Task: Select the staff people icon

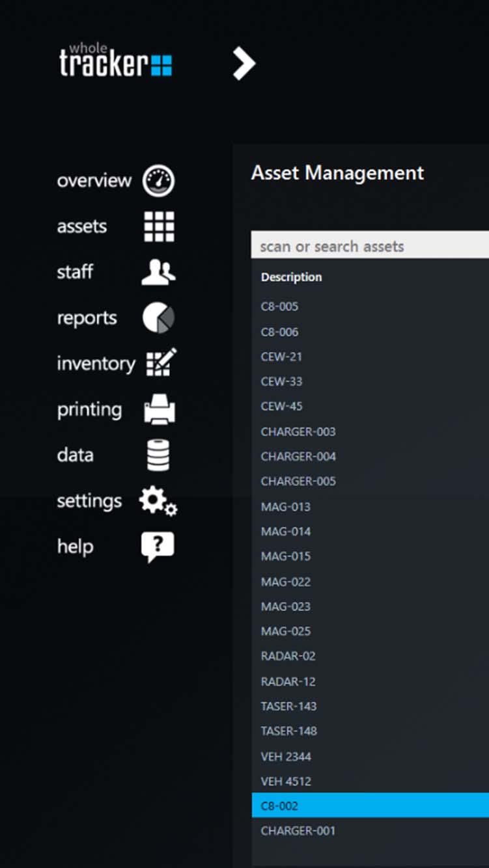Action: click(158, 272)
